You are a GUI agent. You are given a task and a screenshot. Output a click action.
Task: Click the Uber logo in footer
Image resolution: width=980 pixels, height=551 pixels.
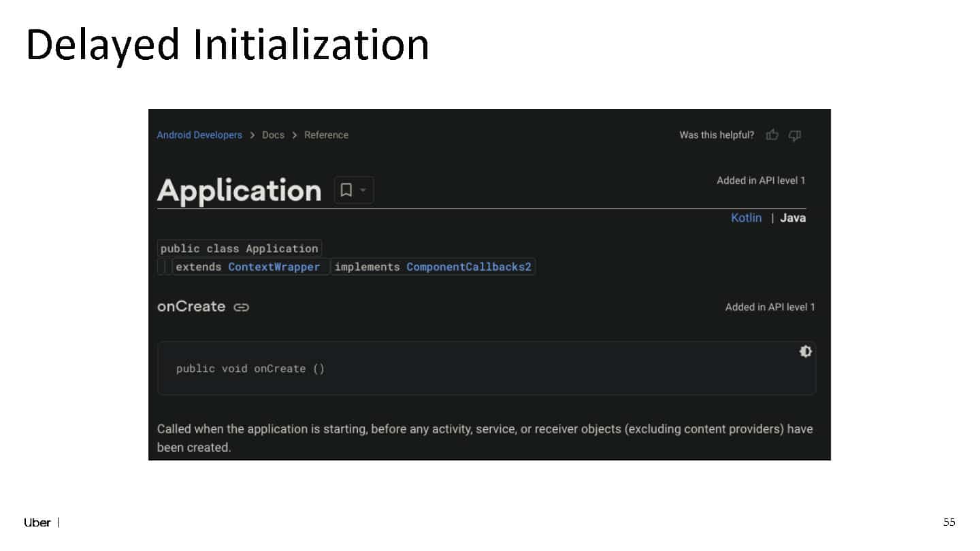point(37,522)
